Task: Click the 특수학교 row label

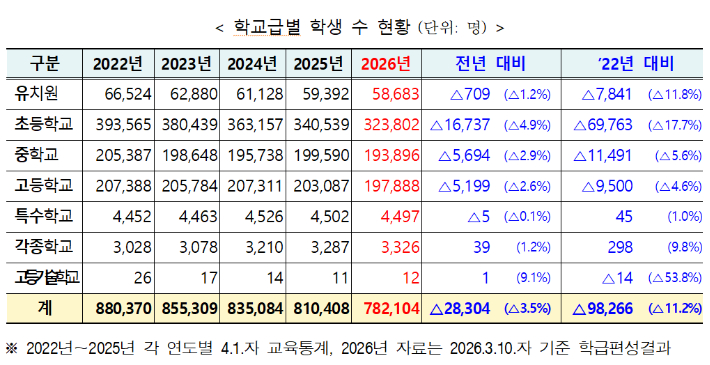Action: pos(43,216)
